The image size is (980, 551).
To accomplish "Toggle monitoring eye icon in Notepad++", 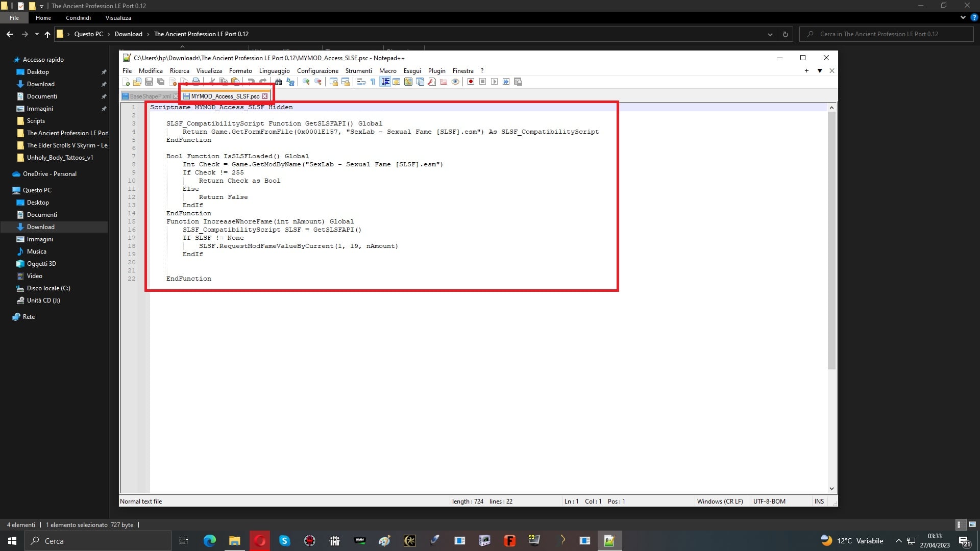I will point(455,82).
